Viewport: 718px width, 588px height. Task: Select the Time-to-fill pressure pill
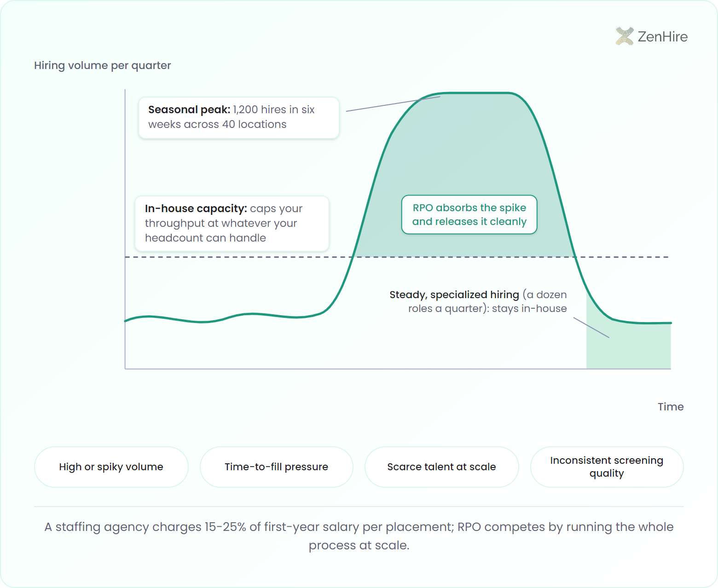(277, 467)
